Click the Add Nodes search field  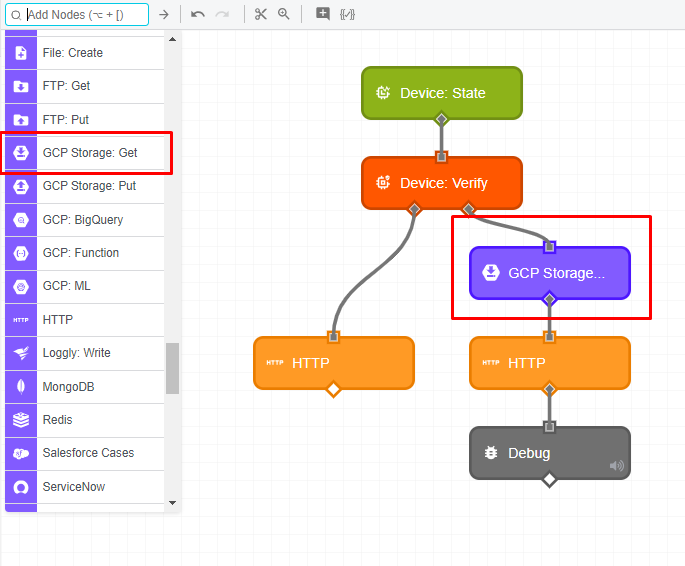pos(77,15)
